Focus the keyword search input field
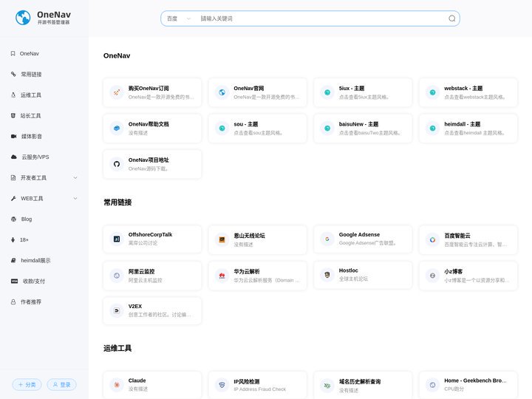The width and height of the screenshot is (532, 399). 321,18
